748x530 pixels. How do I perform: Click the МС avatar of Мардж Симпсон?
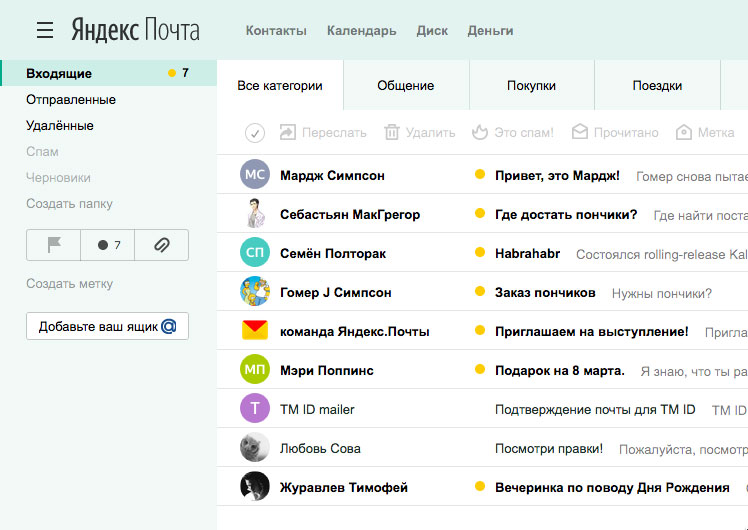[x=255, y=174]
